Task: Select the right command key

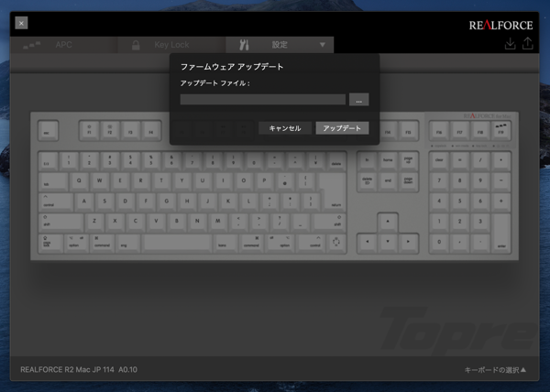Action: coord(251,243)
